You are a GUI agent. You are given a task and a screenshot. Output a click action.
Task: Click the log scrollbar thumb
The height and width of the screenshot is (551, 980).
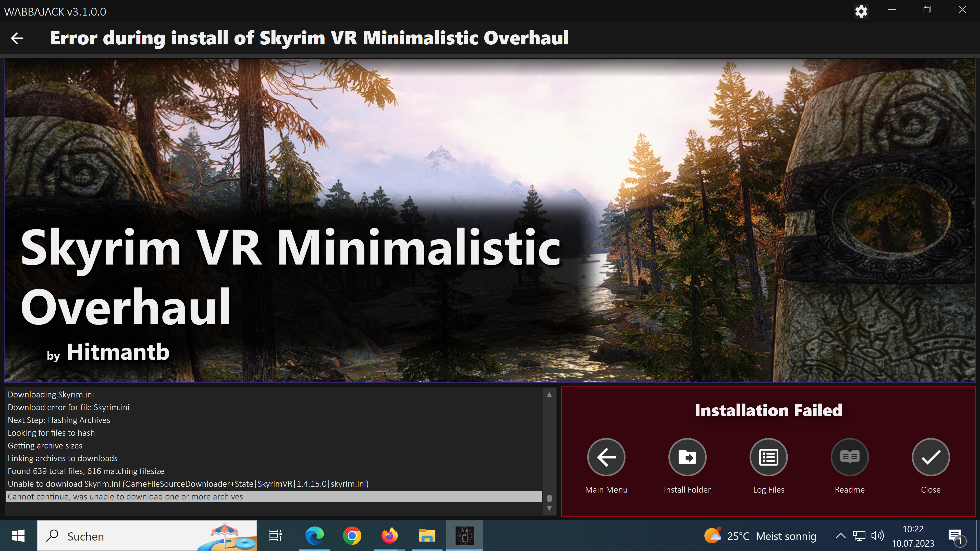[549, 498]
